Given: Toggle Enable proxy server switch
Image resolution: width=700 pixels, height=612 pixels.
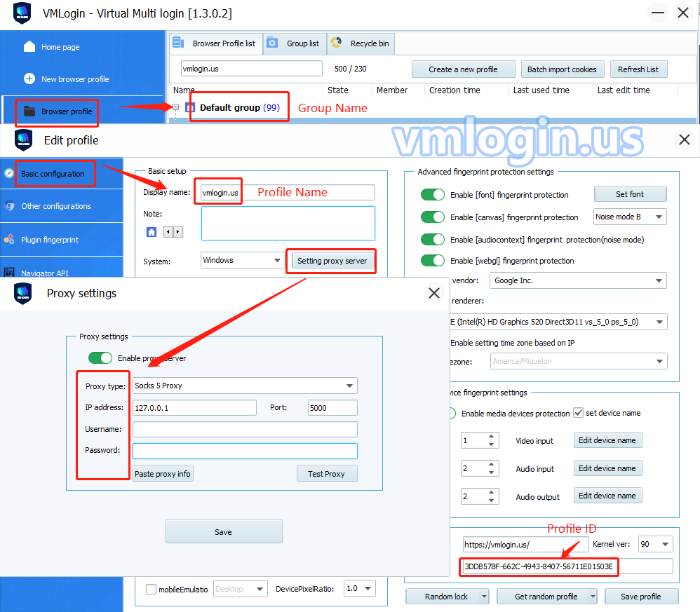Looking at the screenshot, I should [x=100, y=358].
